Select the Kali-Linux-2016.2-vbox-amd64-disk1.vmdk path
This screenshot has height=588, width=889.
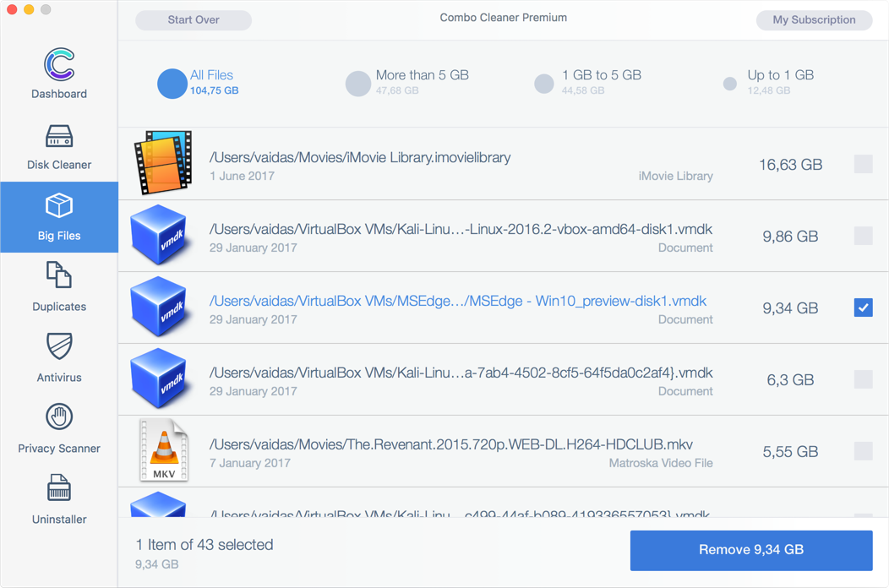tap(461, 229)
